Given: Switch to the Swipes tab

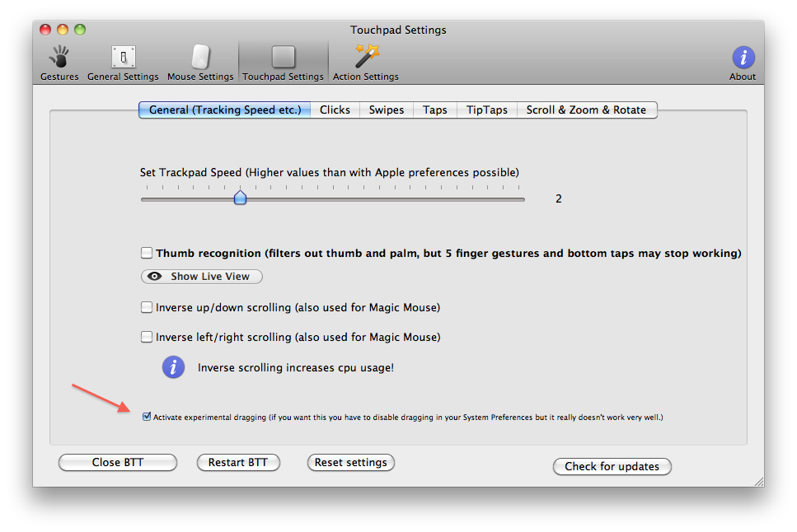Looking at the screenshot, I should [x=387, y=110].
